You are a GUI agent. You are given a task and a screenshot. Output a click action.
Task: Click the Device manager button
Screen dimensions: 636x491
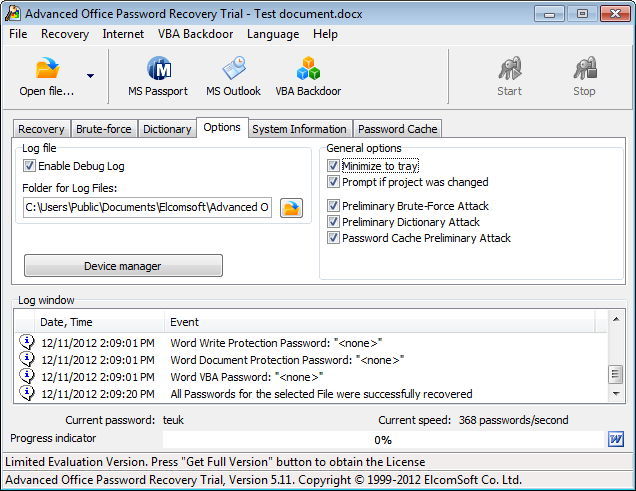123,266
